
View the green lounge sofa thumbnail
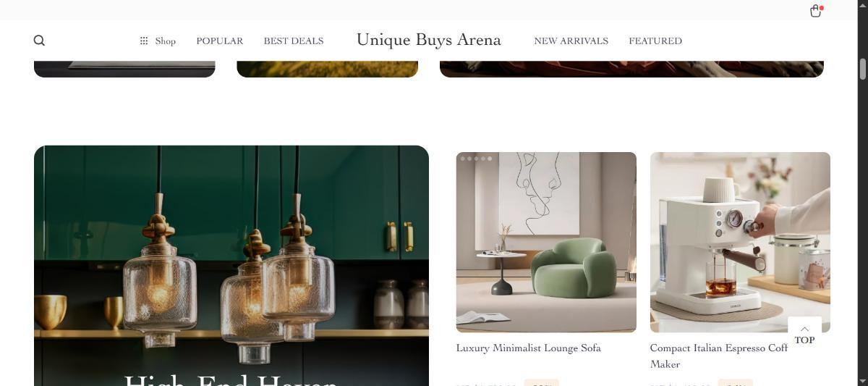[x=546, y=242]
